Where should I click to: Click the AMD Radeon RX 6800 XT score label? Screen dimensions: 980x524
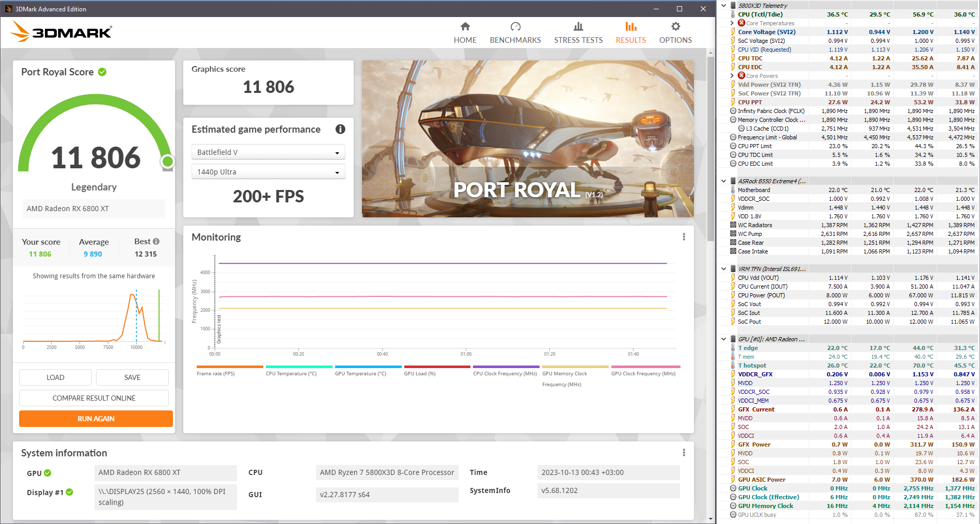coord(94,209)
